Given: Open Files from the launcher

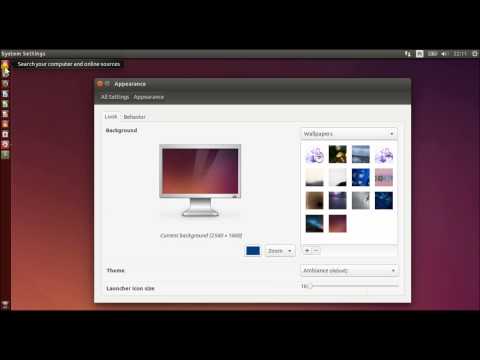Looking at the screenshot, I should 5,74.
